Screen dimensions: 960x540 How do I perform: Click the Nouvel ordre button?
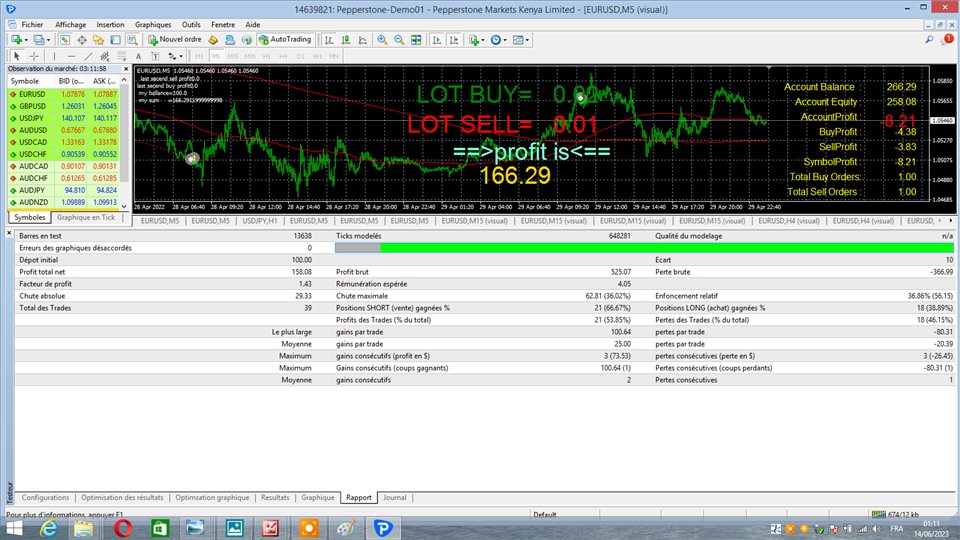click(x=175, y=40)
